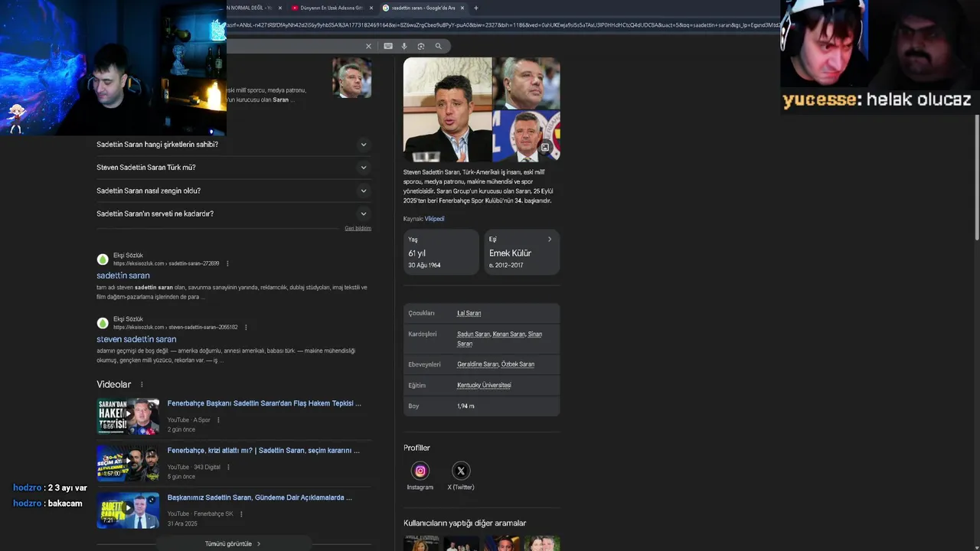Close the 'N NORMAL DEĞİL' tab

[279, 8]
